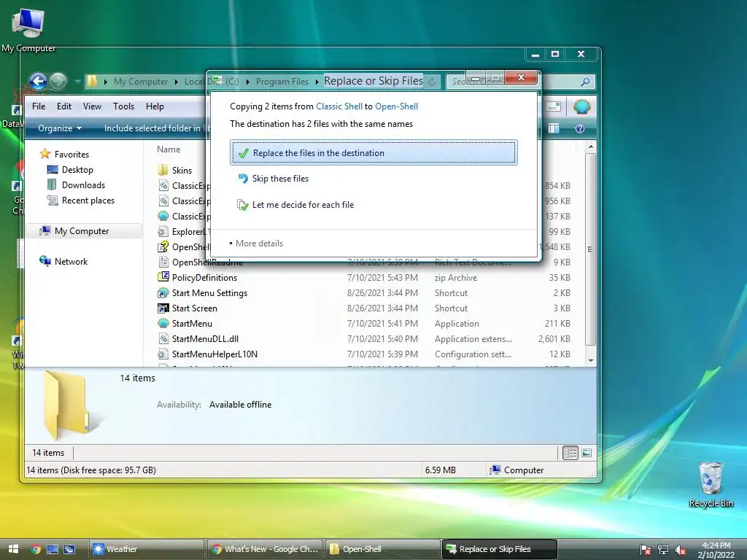Select the StartMenuDLL.dll file icon

(163, 338)
